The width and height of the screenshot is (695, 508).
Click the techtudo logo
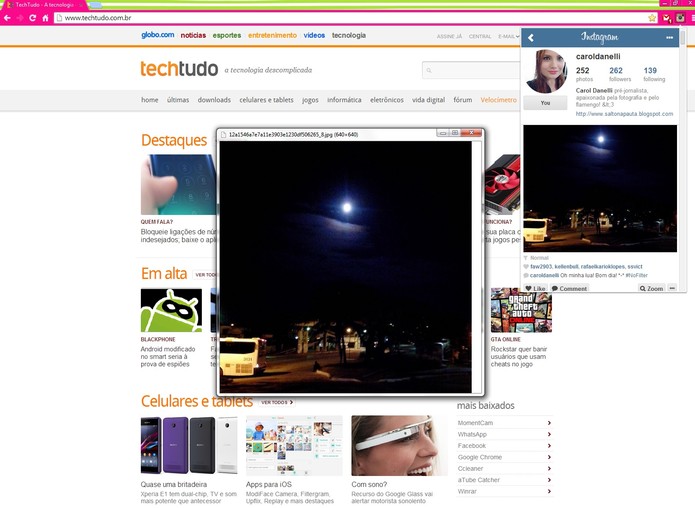point(179,69)
